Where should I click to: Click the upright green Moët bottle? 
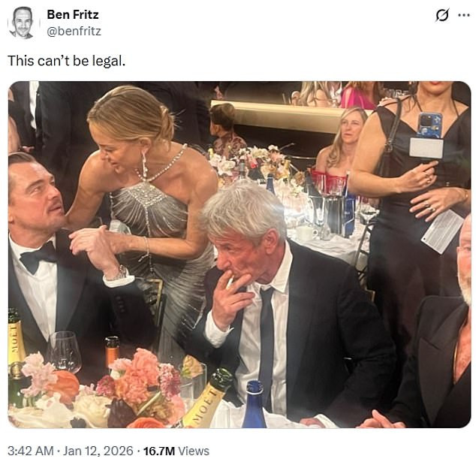16,353
